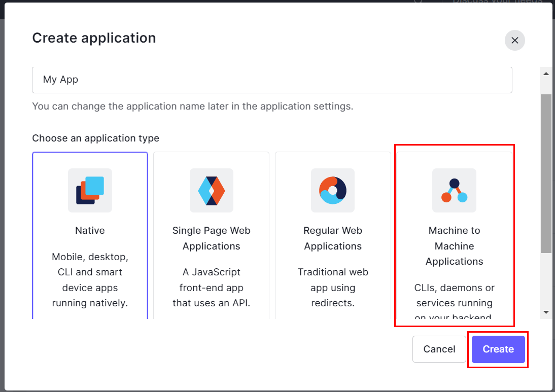Screen dimensions: 555x392
Task: Click the close X icon on the dialog
Action: [515, 40]
